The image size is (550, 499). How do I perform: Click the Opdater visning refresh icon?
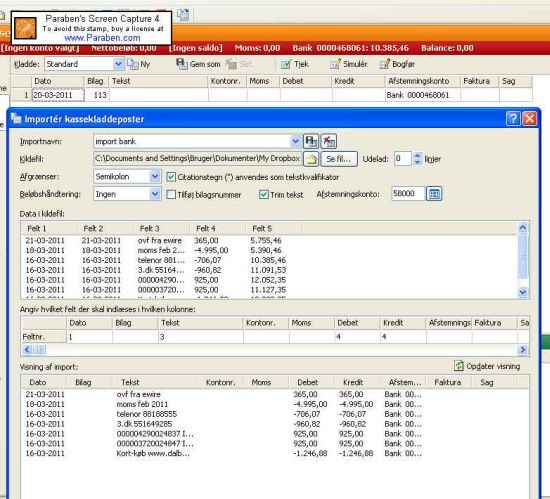(x=459, y=366)
